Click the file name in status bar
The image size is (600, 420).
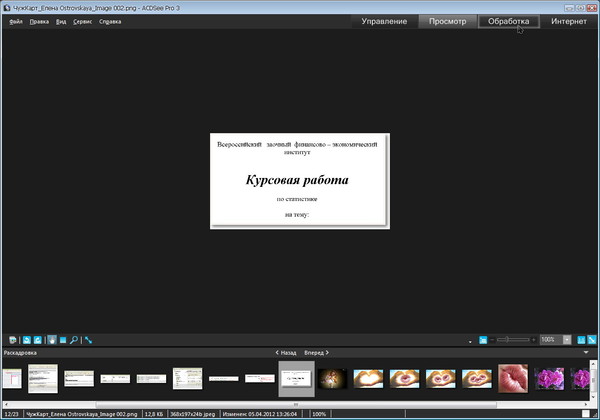coord(82,414)
